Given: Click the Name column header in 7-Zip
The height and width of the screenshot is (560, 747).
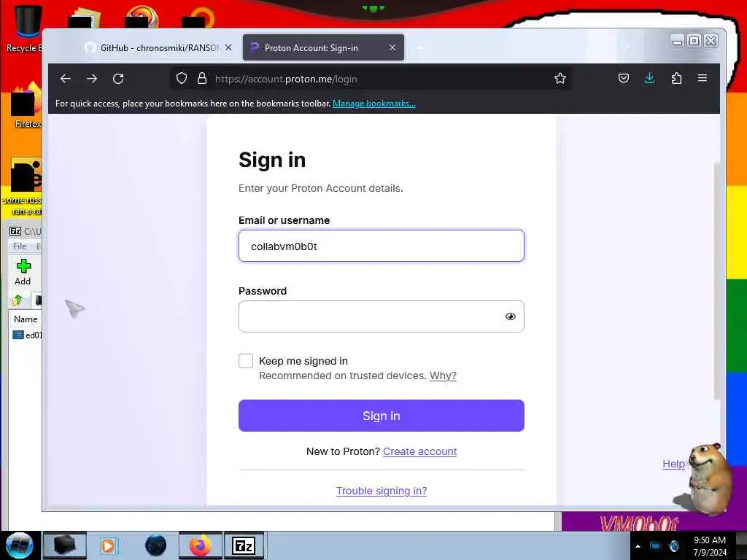Looking at the screenshot, I should coord(26,319).
